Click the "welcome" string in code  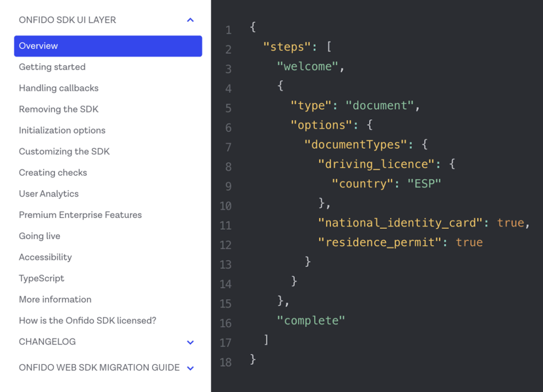tap(307, 66)
